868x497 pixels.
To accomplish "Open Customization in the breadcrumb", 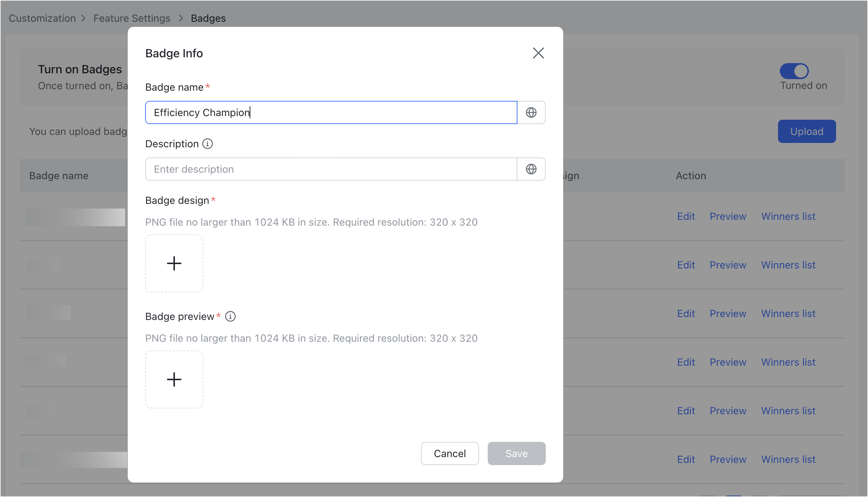I will tap(42, 18).
